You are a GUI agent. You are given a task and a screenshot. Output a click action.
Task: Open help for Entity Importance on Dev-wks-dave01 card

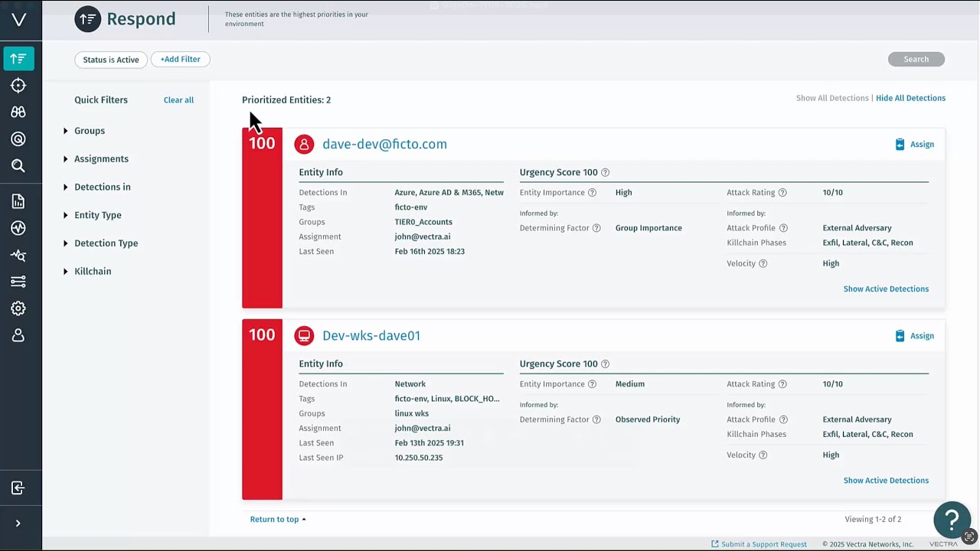coord(592,384)
